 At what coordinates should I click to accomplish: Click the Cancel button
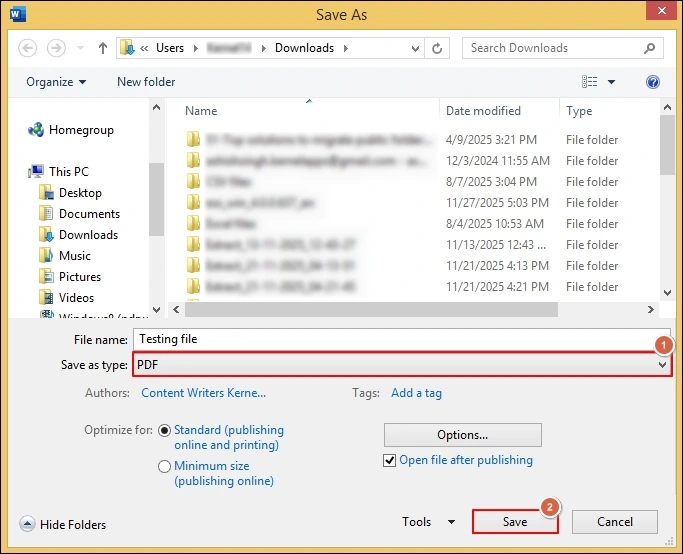615,522
